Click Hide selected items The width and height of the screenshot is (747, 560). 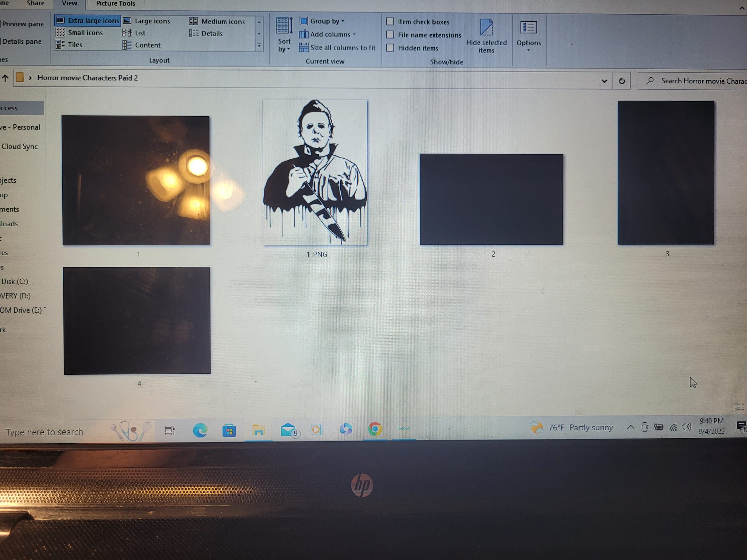[x=487, y=36]
